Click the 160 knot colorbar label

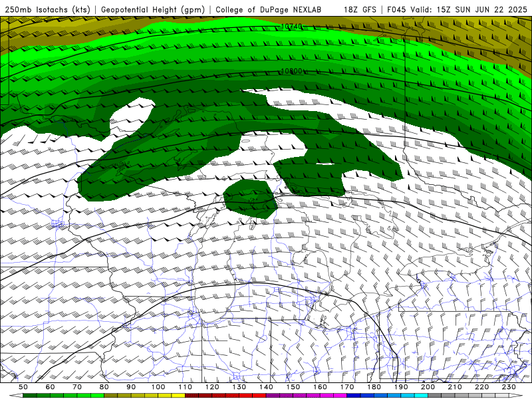[x=320, y=387]
